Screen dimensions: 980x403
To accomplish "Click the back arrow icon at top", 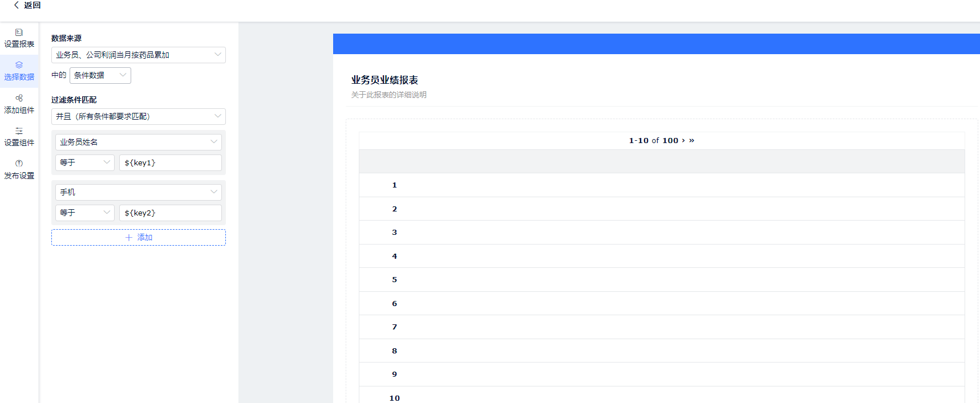I will (17, 5).
